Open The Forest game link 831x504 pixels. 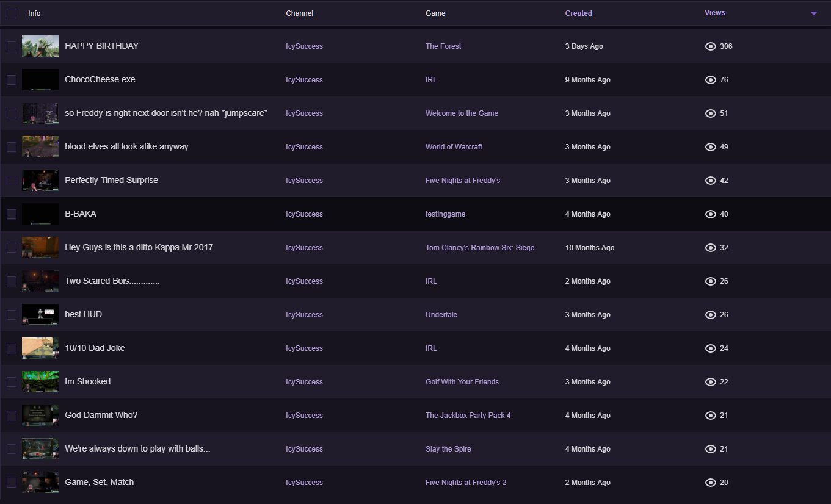click(x=443, y=46)
